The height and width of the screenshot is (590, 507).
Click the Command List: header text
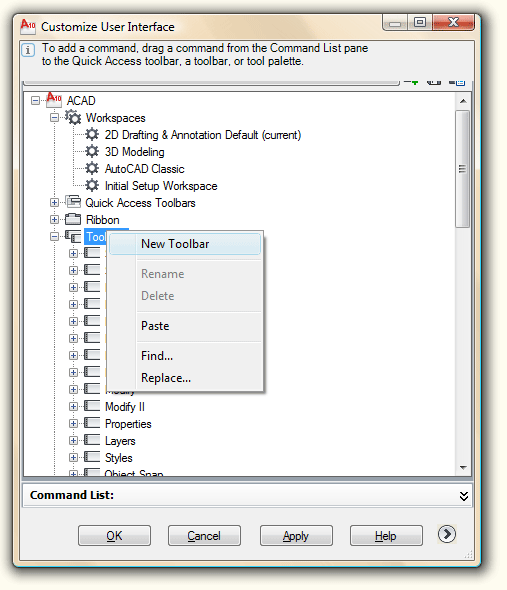(x=72, y=495)
